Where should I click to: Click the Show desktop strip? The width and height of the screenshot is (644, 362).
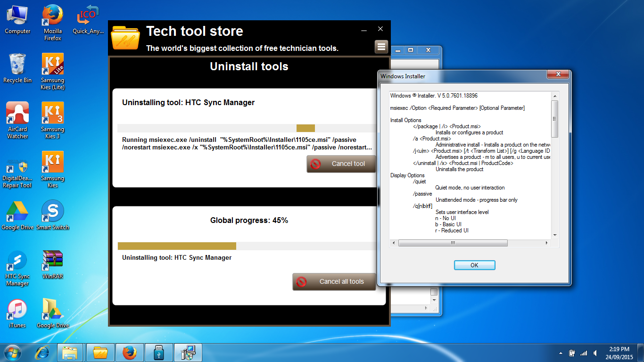(641, 353)
